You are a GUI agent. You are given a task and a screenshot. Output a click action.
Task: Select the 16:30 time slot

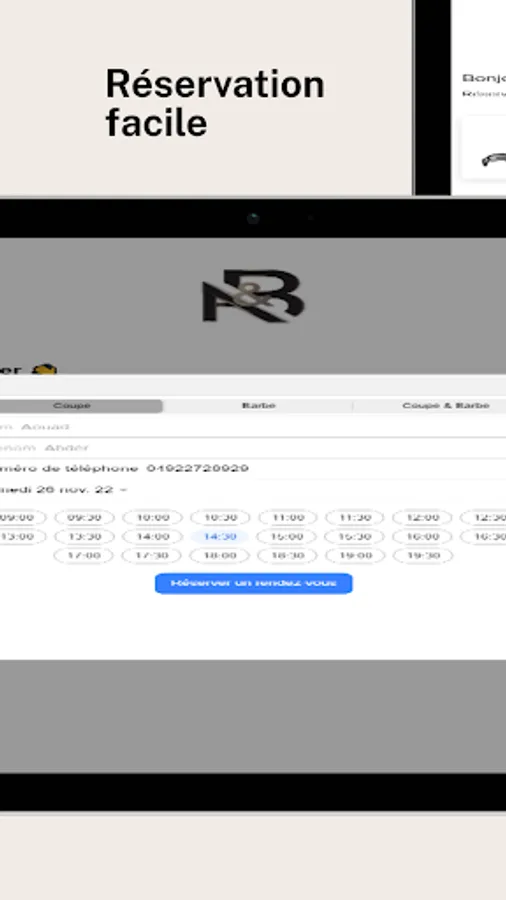(x=484, y=537)
